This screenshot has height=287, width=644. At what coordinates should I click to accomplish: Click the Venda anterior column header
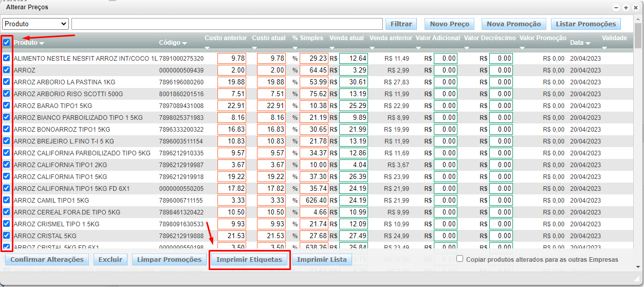point(391,38)
